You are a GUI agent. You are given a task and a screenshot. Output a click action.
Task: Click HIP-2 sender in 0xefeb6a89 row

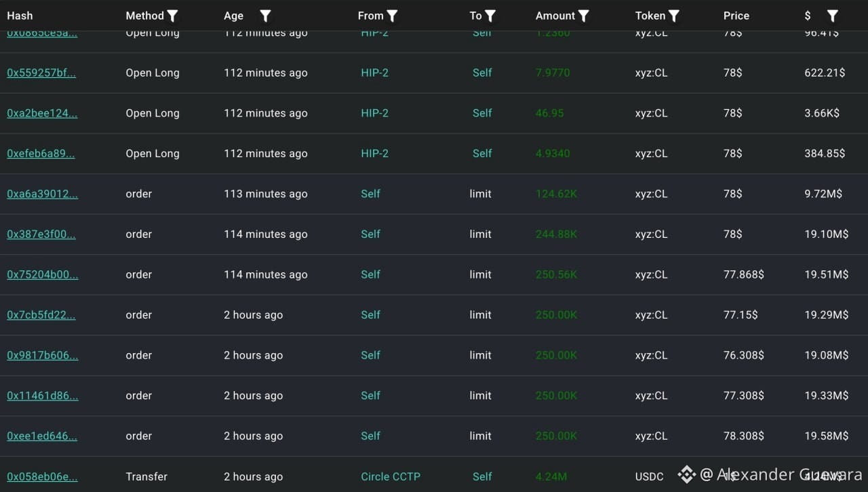pos(374,153)
